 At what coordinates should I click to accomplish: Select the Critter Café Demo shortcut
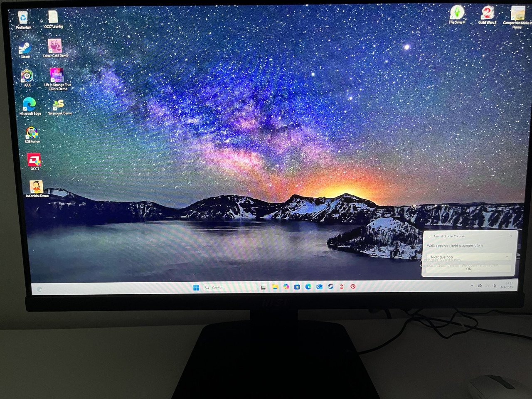point(55,49)
